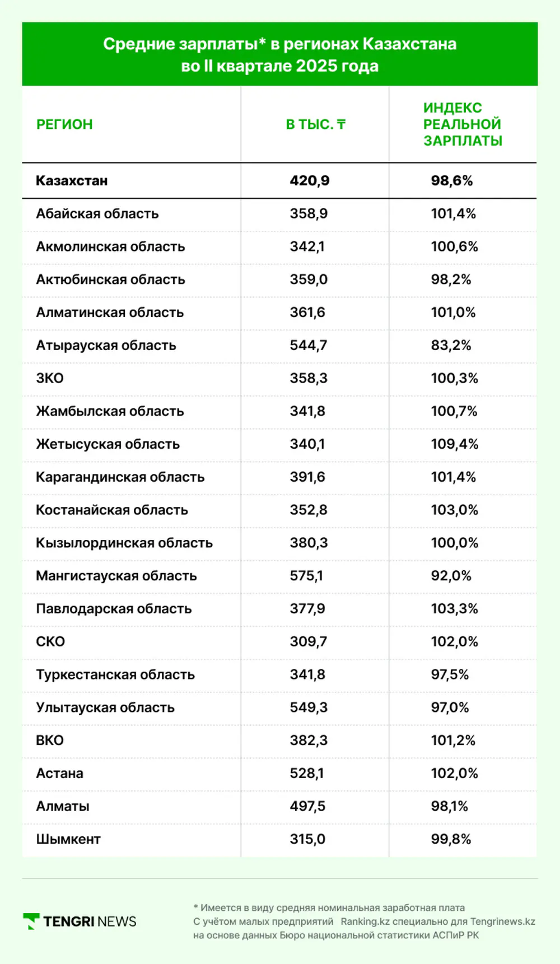This screenshot has height=964, width=560.
Task: Open the Tengrinews.kz text in footer
Action: (x=502, y=921)
